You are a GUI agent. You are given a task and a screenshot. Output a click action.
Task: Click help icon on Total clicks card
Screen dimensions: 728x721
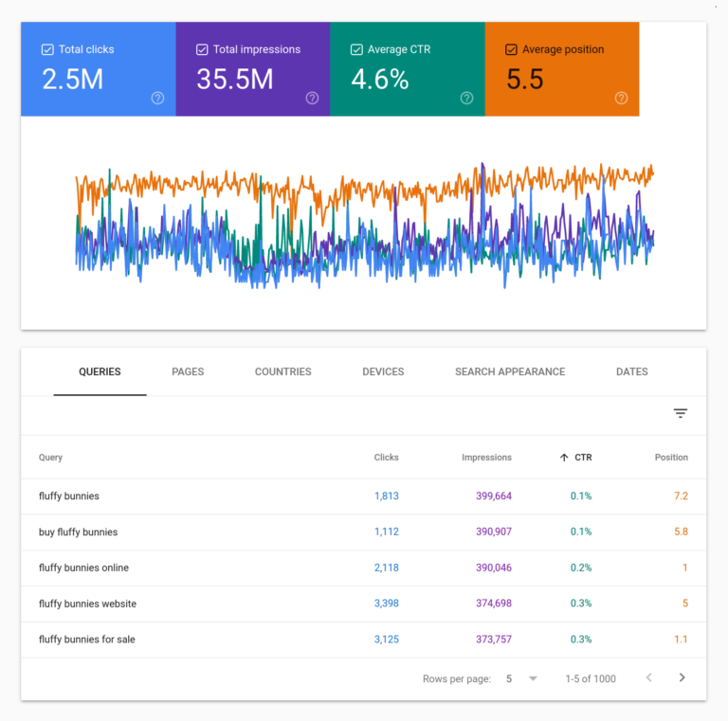157,98
